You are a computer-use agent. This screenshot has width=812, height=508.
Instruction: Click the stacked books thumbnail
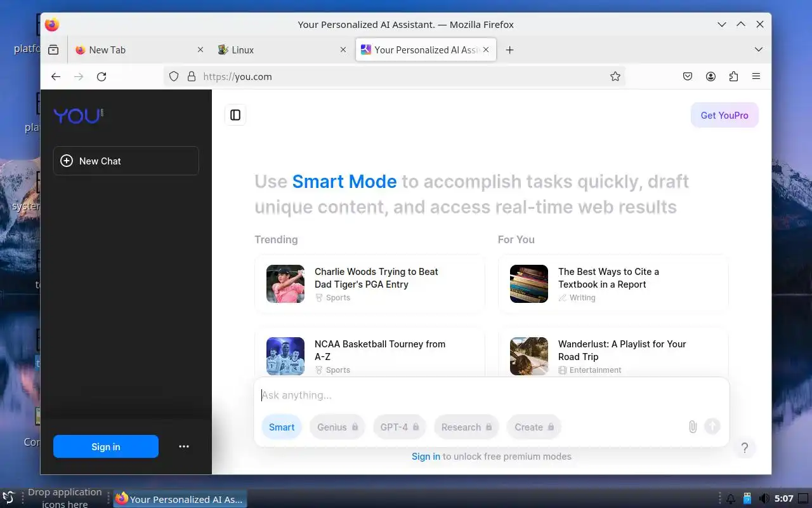click(x=529, y=284)
